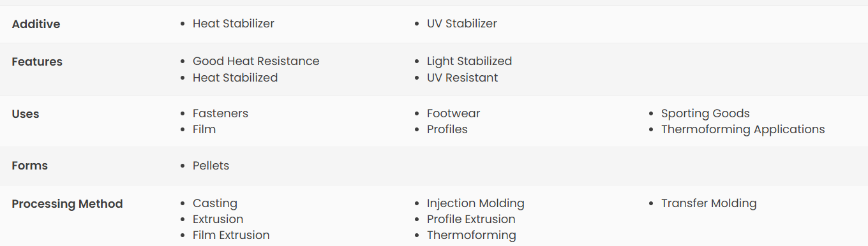Click Profile Extrusion in processing methods
The height and width of the screenshot is (246, 868).
pyautogui.click(x=471, y=219)
